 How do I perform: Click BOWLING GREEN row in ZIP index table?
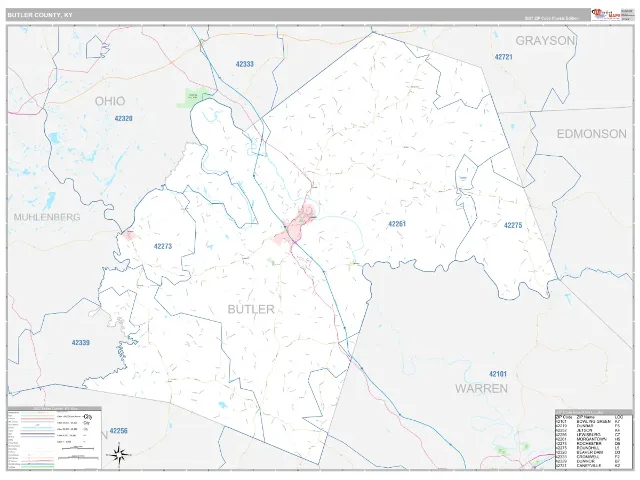tap(588, 422)
